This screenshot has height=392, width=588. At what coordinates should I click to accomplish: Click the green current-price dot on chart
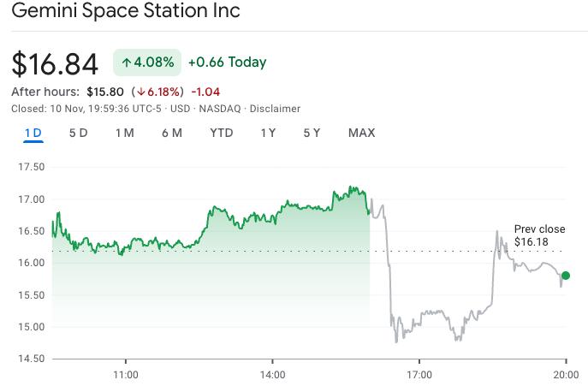click(x=566, y=276)
